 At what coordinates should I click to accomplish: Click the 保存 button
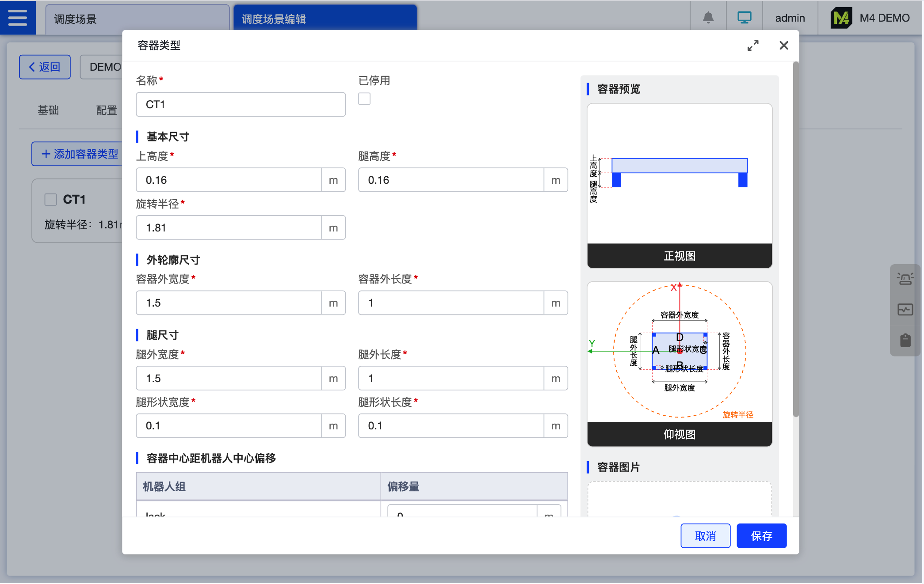tap(761, 536)
